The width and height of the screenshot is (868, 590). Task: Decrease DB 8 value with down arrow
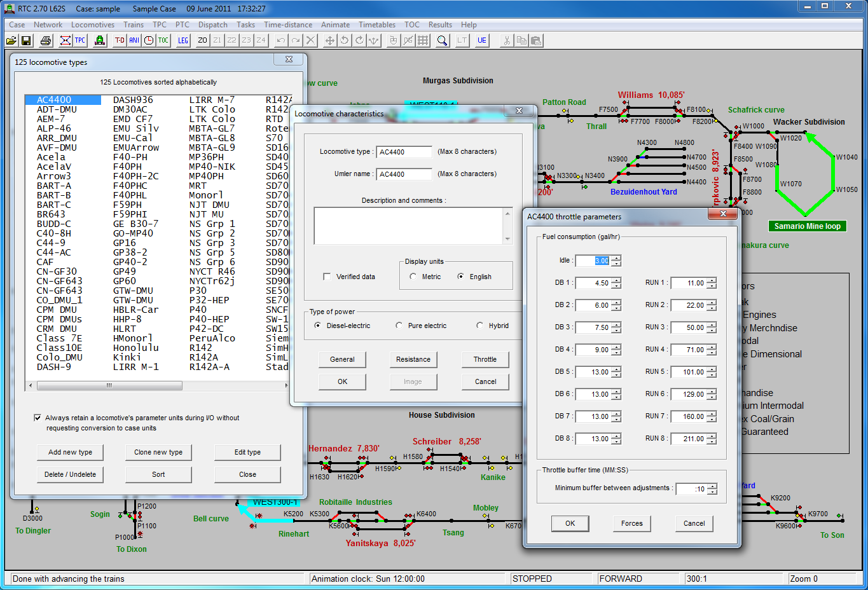[x=616, y=442]
